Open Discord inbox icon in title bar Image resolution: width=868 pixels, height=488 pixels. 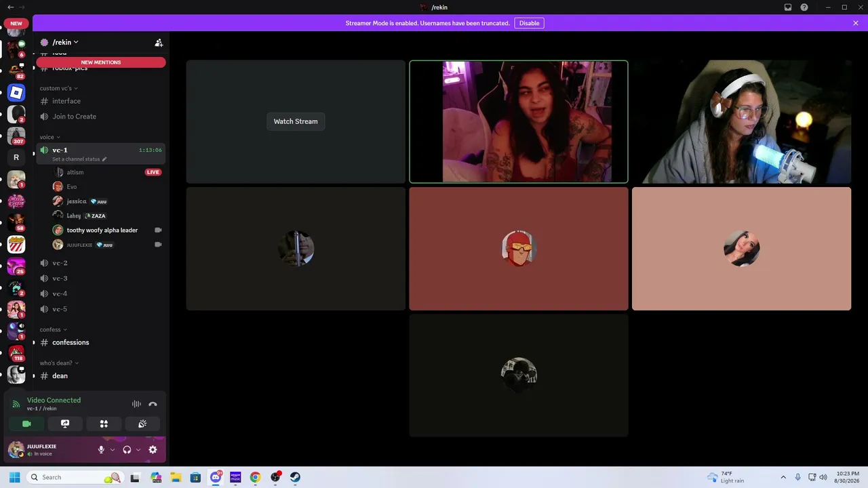(x=788, y=7)
